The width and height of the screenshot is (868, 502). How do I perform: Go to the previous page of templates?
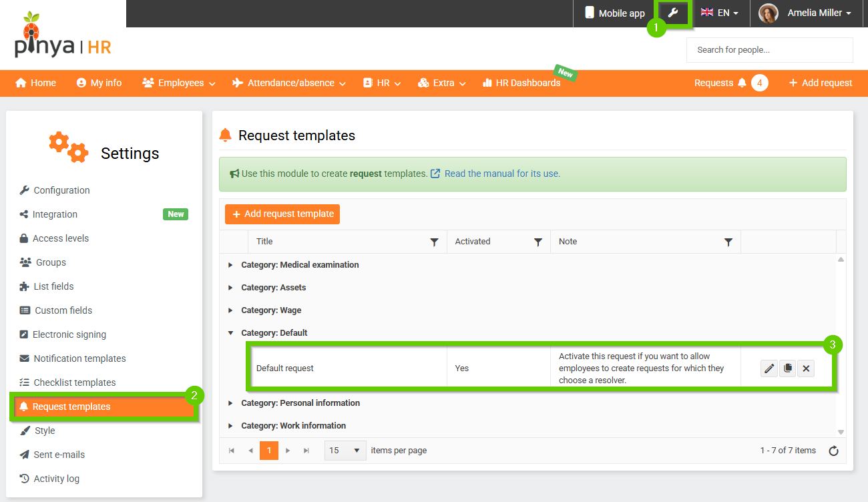point(250,451)
